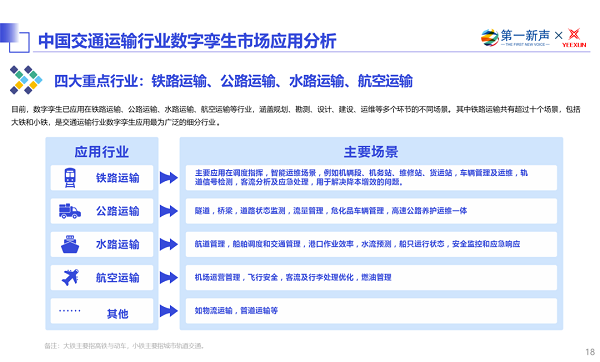The height and width of the screenshot is (362, 600).
Task: Click the colorful diamond pattern logo
Action: pos(26,80)
